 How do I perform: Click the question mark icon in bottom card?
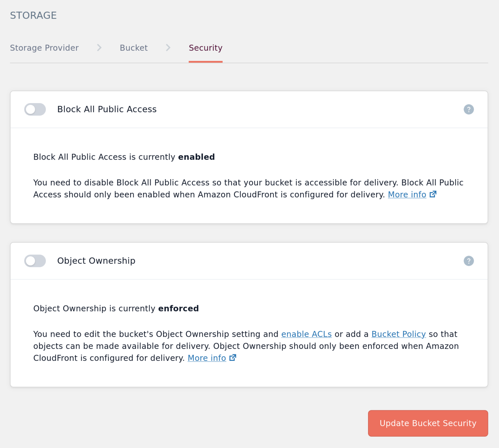pyautogui.click(x=468, y=261)
